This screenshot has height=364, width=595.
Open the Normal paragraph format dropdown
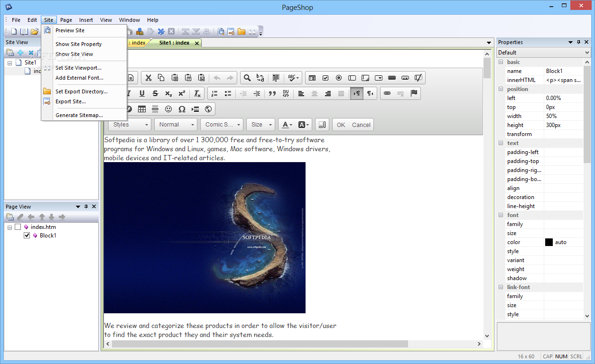point(176,125)
